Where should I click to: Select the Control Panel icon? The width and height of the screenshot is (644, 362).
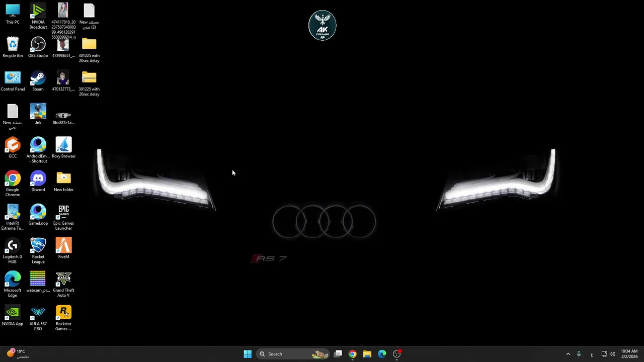(x=13, y=81)
